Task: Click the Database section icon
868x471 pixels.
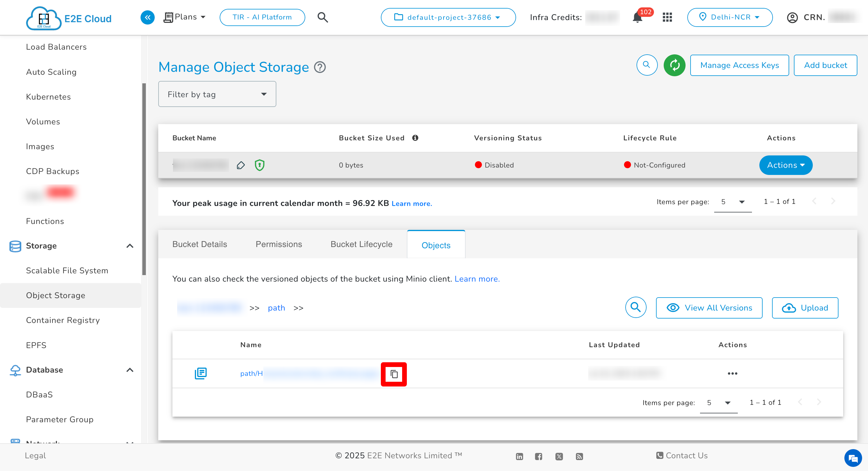Action: (15, 370)
